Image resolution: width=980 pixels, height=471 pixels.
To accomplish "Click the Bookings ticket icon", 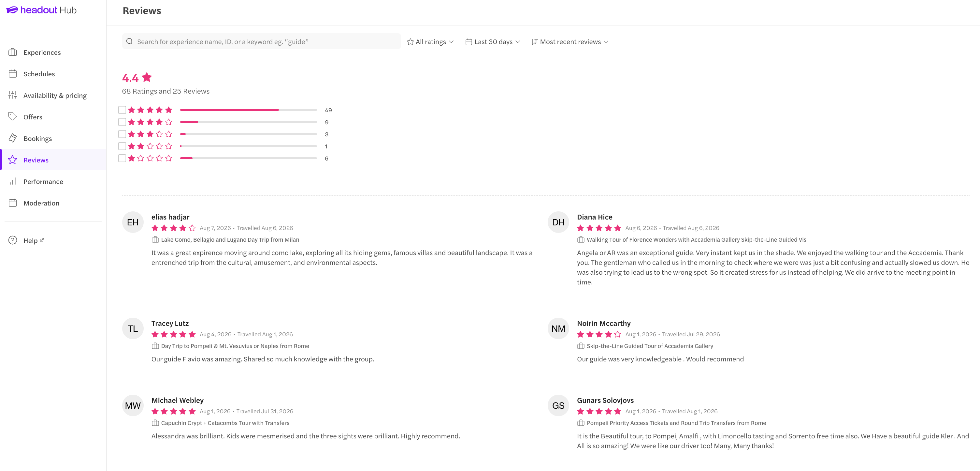I will click(13, 138).
